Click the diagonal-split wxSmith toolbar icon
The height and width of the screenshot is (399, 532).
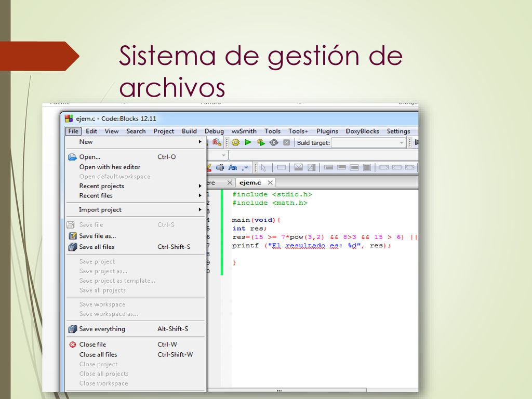point(312,167)
